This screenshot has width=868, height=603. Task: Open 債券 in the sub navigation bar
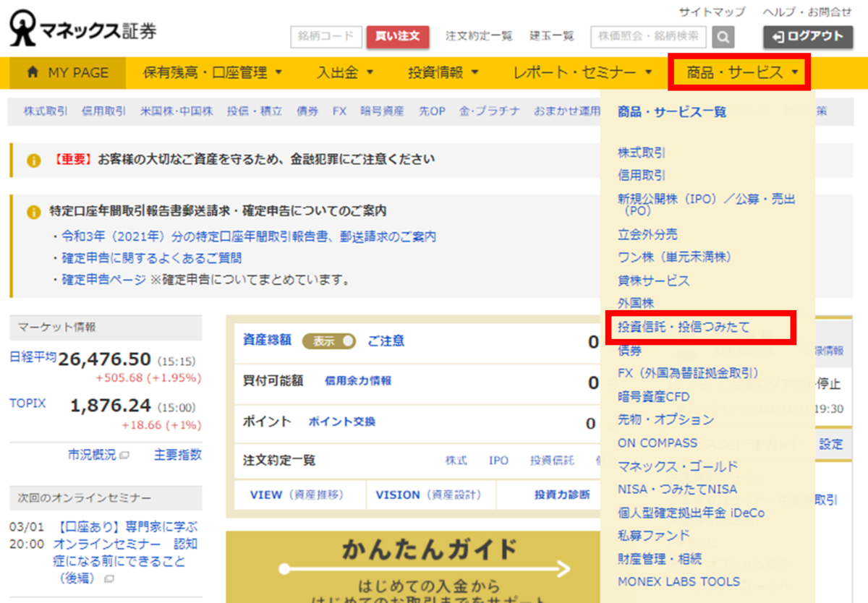click(307, 111)
